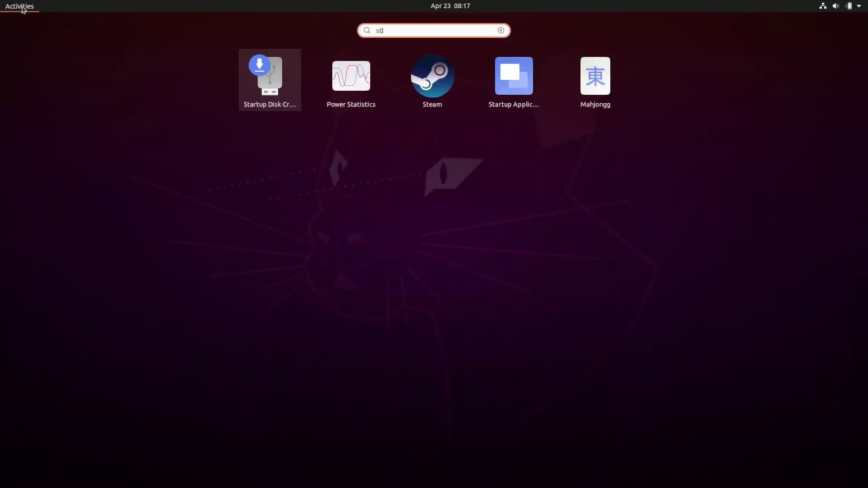Launch Startup Disk Creator app
868x488 pixels.
point(269,80)
